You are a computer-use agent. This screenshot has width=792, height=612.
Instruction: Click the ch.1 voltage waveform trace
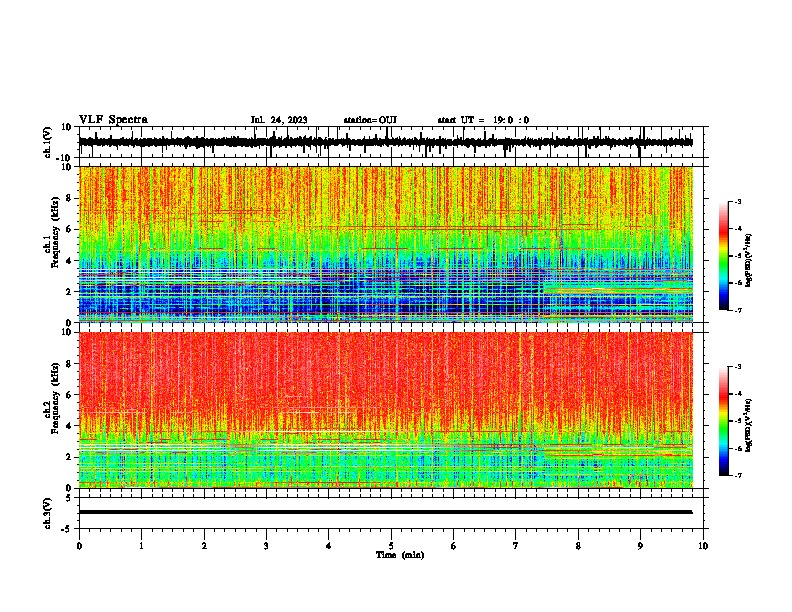click(x=386, y=142)
